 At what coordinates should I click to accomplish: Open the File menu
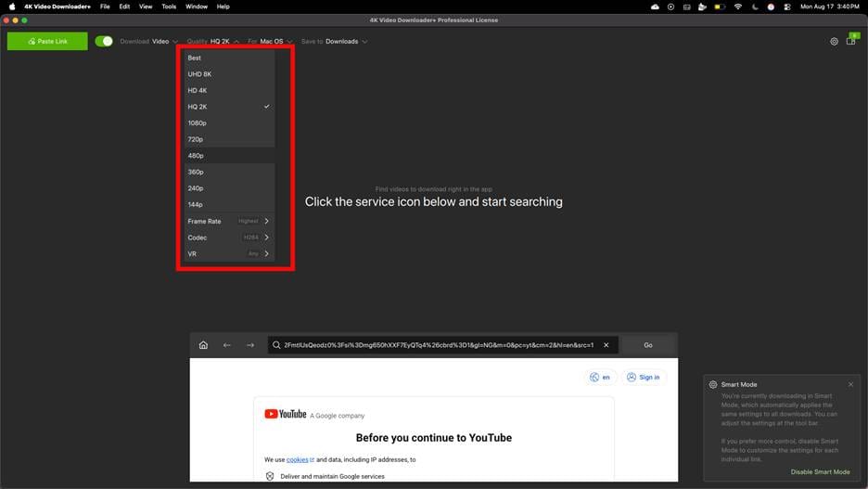[105, 6]
